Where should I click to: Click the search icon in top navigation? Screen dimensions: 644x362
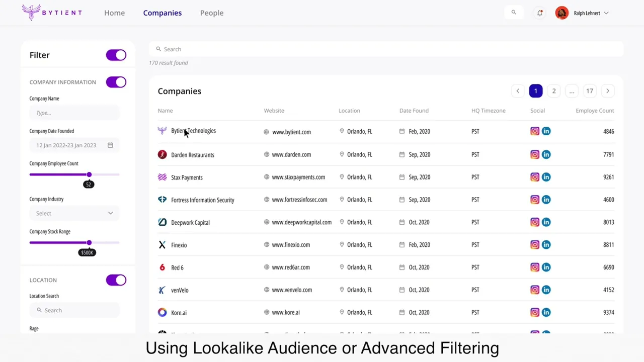(x=514, y=13)
